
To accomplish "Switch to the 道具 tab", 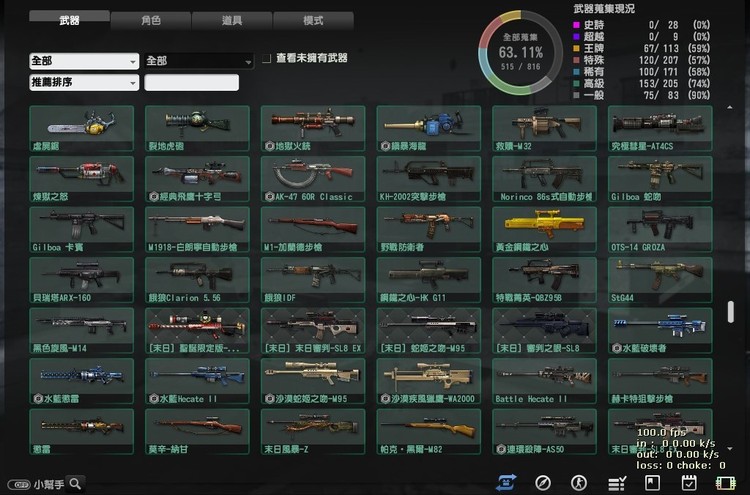I will pos(232,21).
